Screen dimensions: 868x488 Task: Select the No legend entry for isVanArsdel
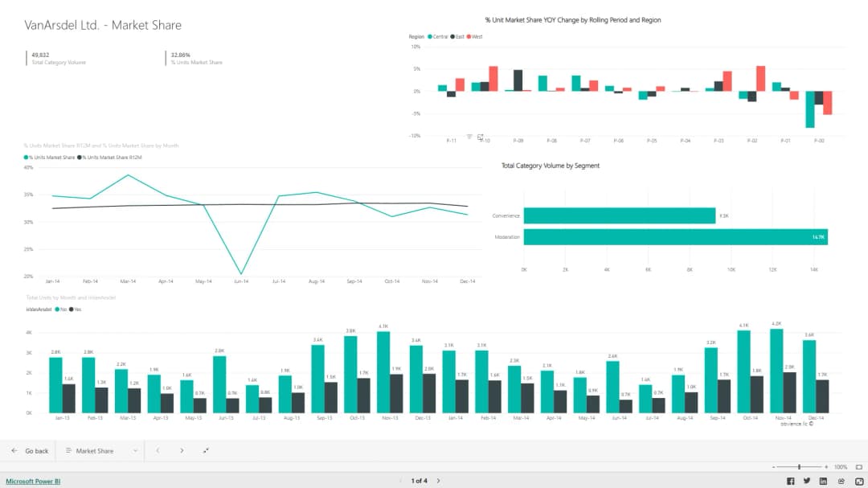[61, 310]
